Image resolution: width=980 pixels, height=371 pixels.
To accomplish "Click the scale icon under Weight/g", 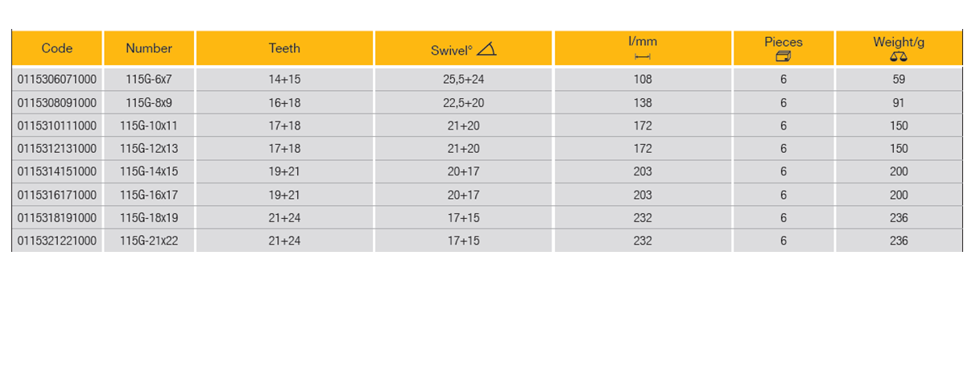I will click(x=899, y=57).
